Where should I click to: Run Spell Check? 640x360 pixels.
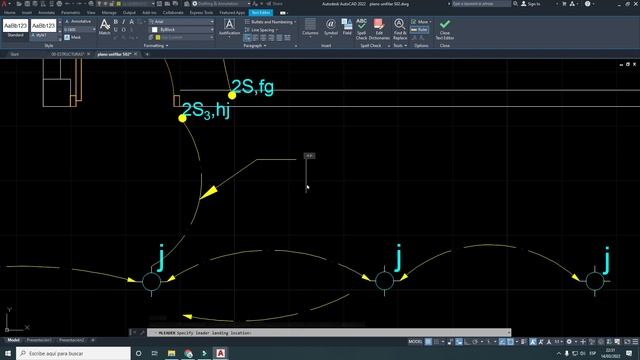pyautogui.click(x=361, y=29)
